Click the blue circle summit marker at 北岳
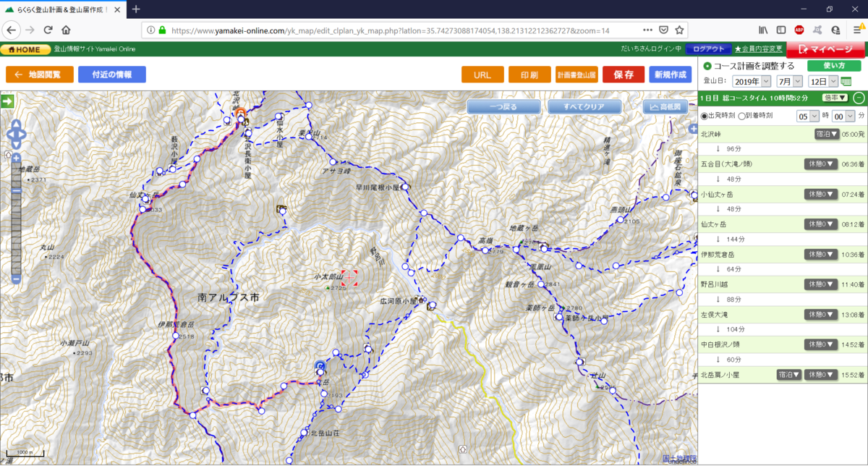Image resolution: width=868 pixels, height=466 pixels. (320, 366)
